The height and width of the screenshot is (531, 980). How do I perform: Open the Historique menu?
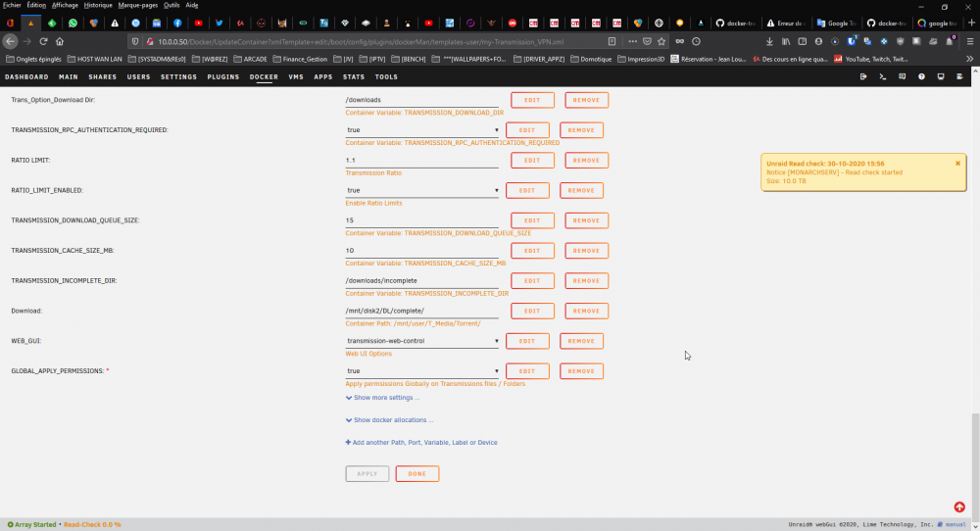point(98,5)
